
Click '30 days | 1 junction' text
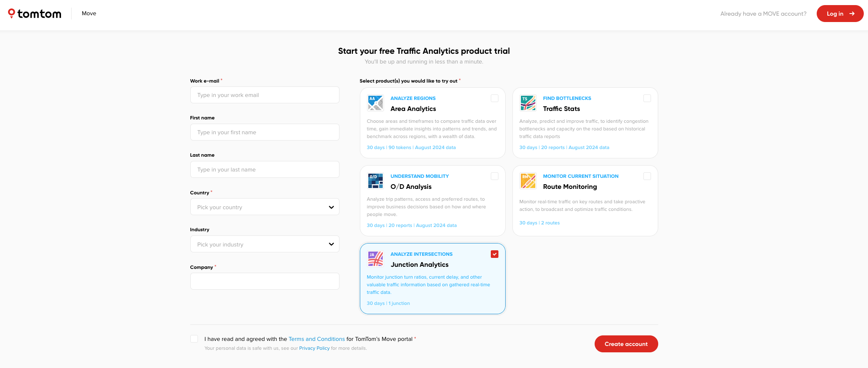[x=388, y=303]
